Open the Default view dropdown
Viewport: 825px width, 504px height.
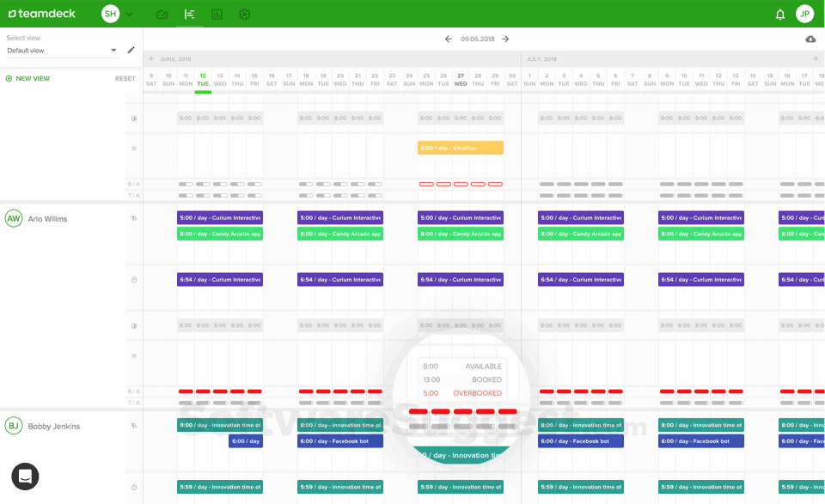62,51
